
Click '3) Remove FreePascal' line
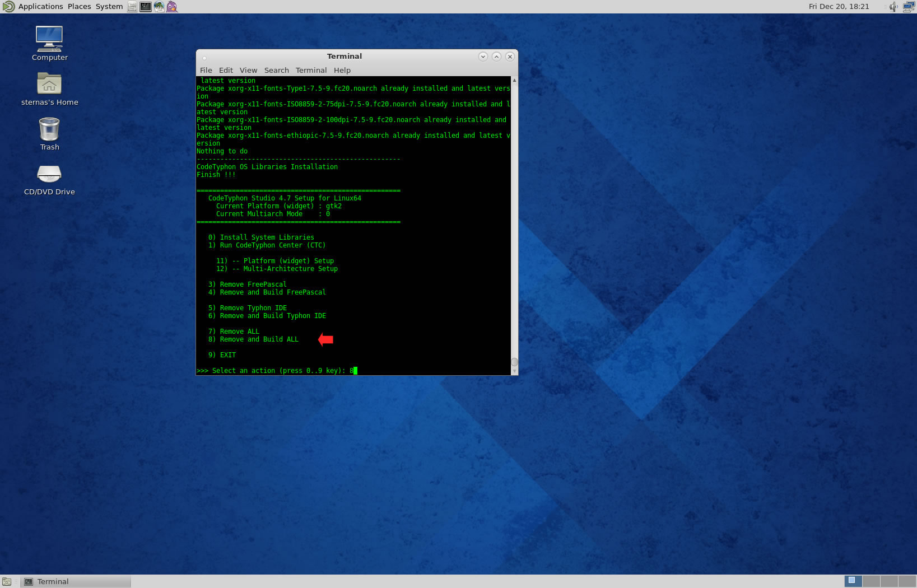pos(247,284)
